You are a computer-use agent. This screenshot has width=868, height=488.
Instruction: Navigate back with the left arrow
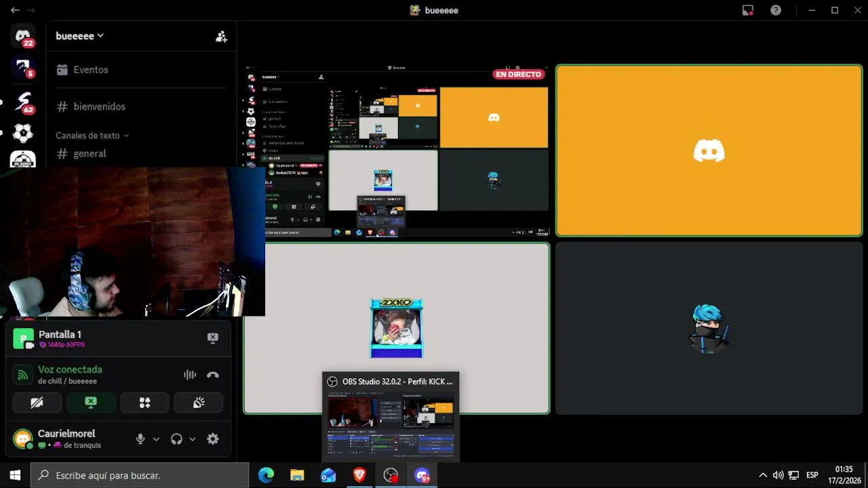pos(15,10)
